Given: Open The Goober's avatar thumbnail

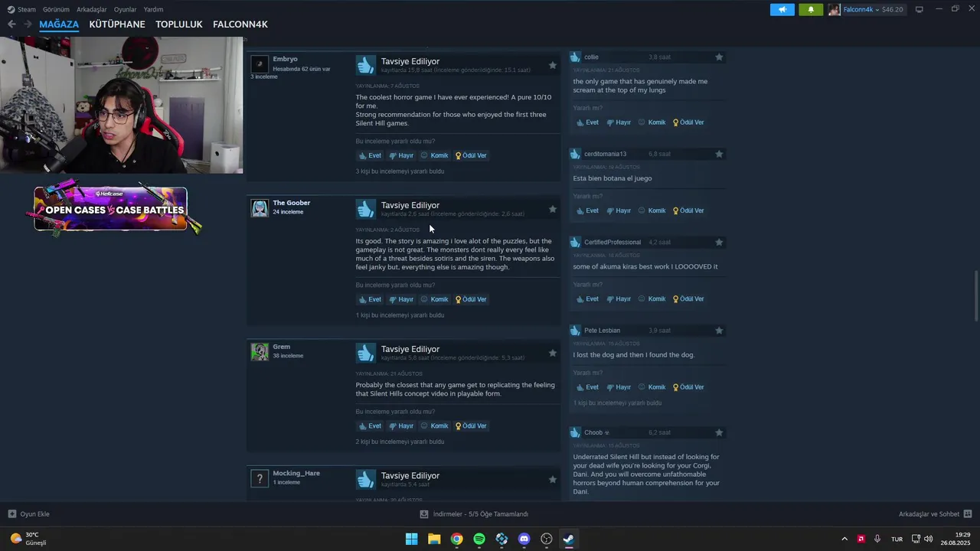Looking at the screenshot, I should 260,208.
